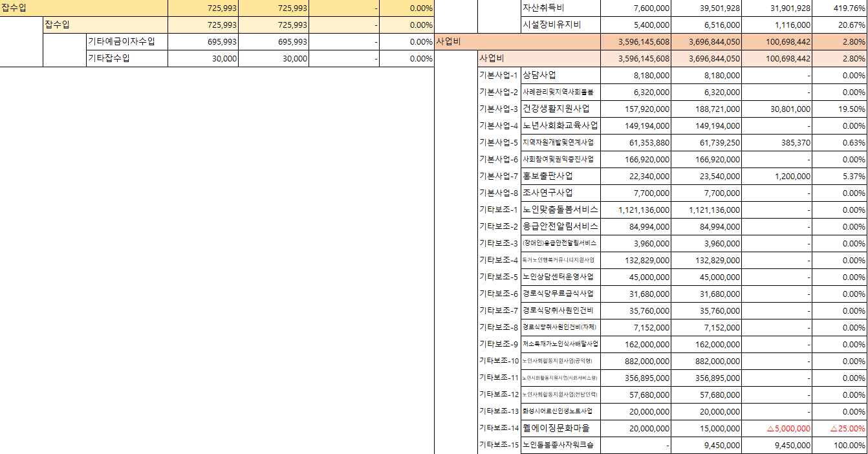Click the 시설장비유지비 row label

(560, 25)
